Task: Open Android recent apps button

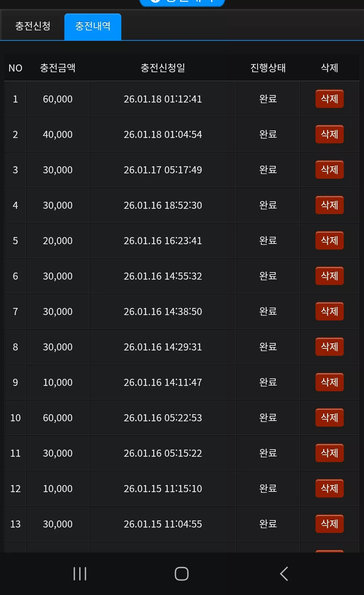Action: pos(80,574)
